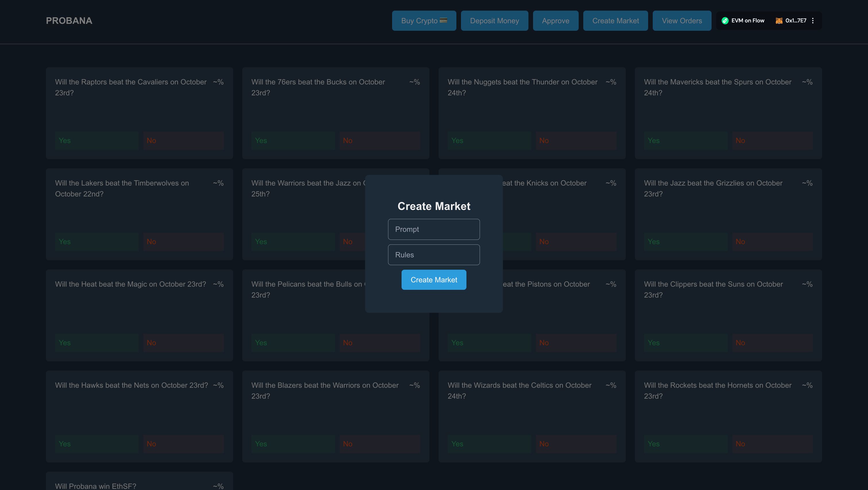The width and height of the screenshot is (868, 490).
Task: Focus the Rules input field
Action: coord(434,254)
